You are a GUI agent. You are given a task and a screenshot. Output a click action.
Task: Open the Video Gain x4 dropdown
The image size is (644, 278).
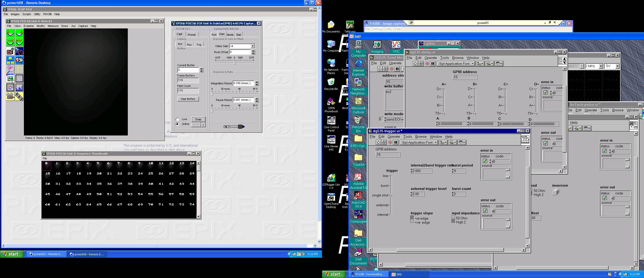coord(253,46)
